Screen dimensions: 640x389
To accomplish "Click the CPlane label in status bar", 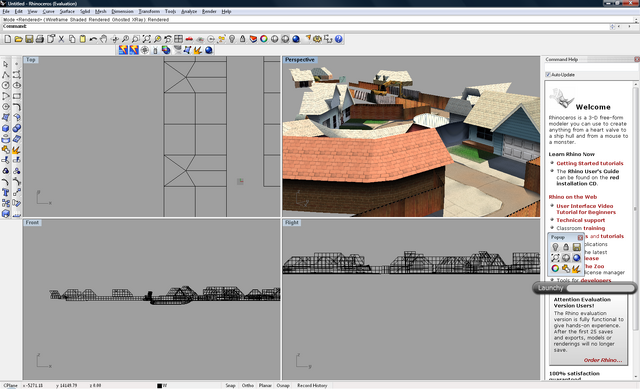I will 10,385.
